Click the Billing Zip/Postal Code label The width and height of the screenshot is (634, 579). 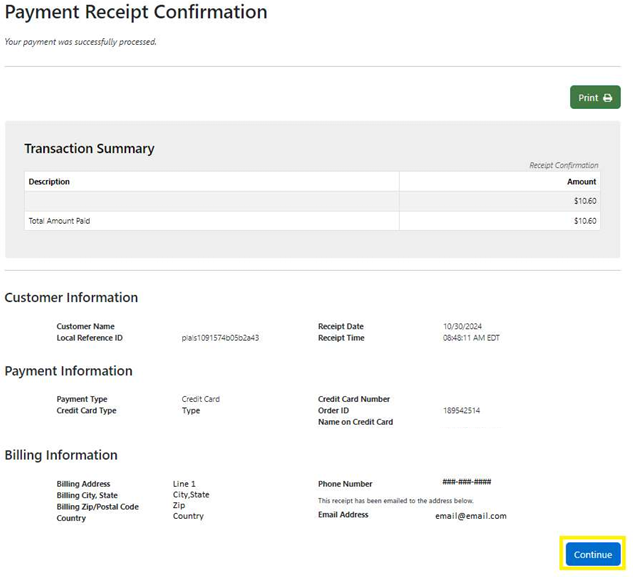97,507
